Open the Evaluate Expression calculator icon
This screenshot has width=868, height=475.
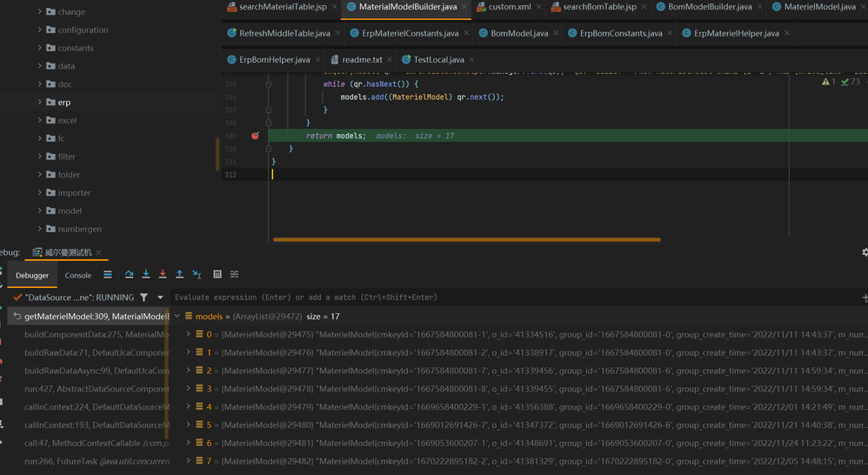[x=217, y=274]
